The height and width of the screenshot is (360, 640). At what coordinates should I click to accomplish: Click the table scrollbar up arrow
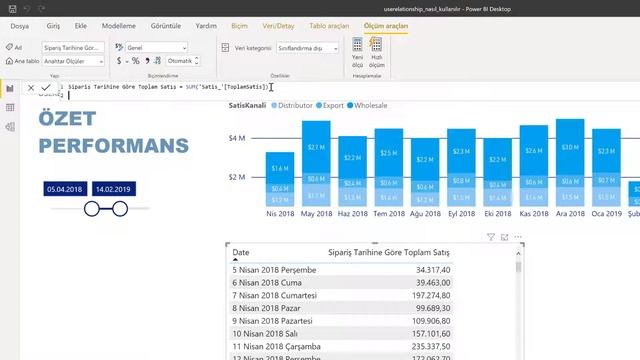518,253
